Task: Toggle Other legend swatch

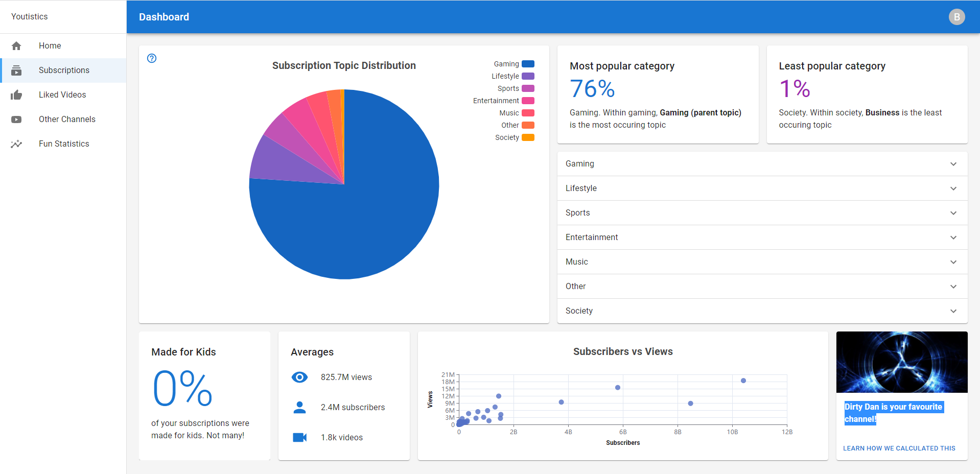Action: pos(528,125)
